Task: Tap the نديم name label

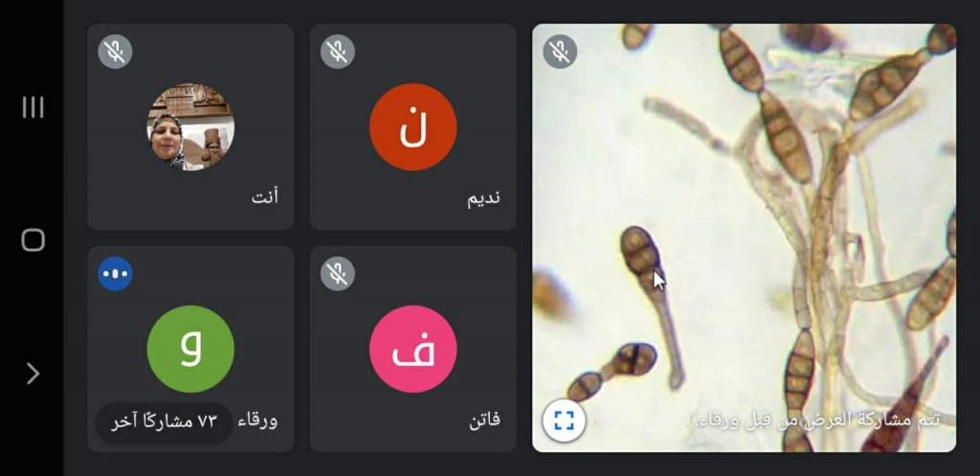Action: [483, 197]
